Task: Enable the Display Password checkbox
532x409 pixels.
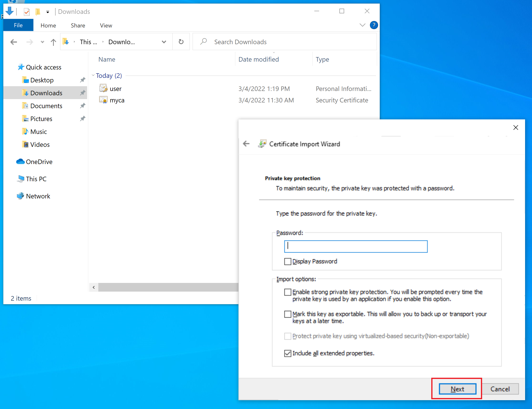Action: [x=288, y=261]
